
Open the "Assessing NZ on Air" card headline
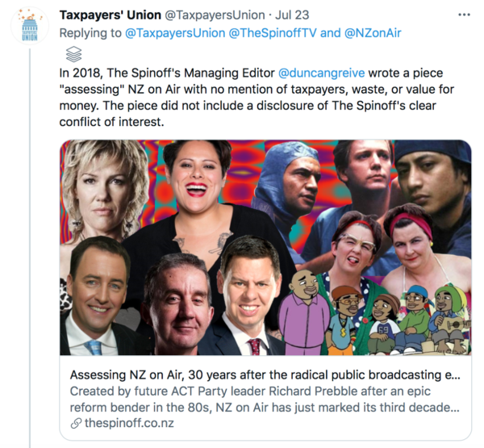click(x=265, y=376)
